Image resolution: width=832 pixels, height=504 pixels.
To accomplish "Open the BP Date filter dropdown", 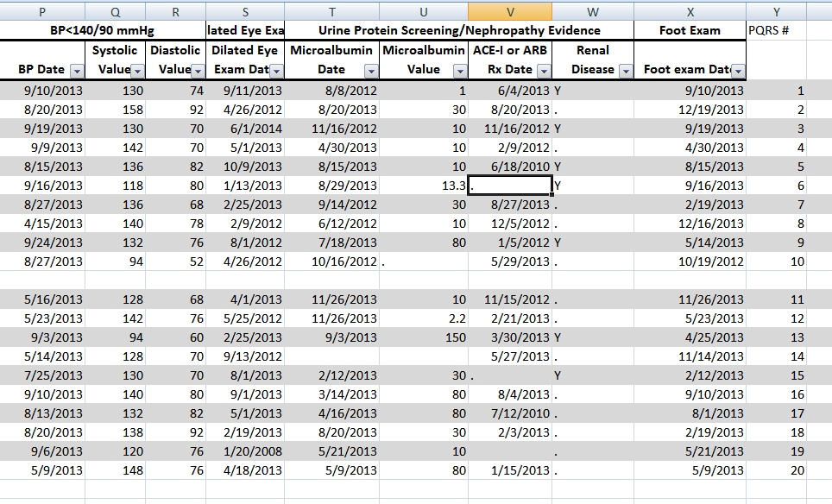I will click(77, 71).
